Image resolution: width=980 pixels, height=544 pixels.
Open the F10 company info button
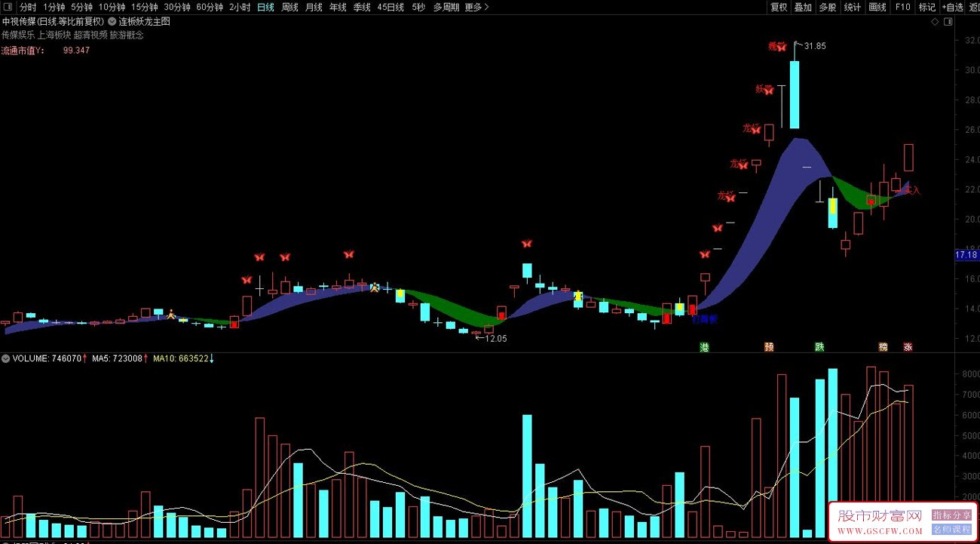pos(902,7)
